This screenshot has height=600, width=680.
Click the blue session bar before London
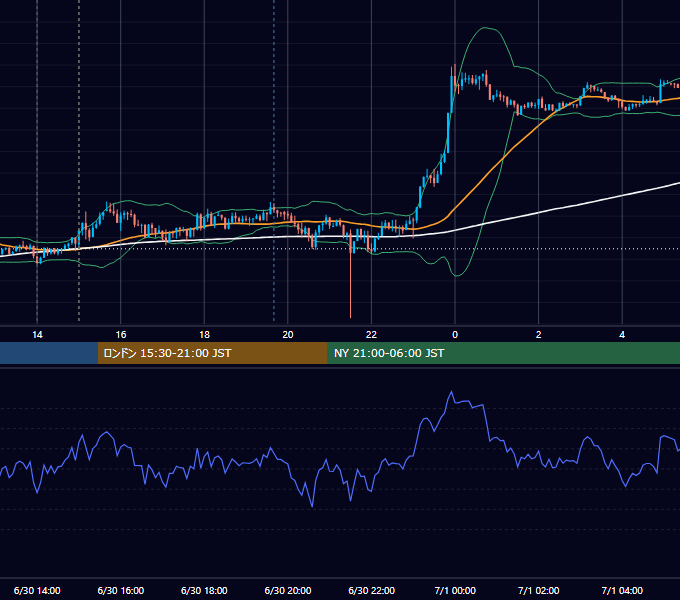49,353
